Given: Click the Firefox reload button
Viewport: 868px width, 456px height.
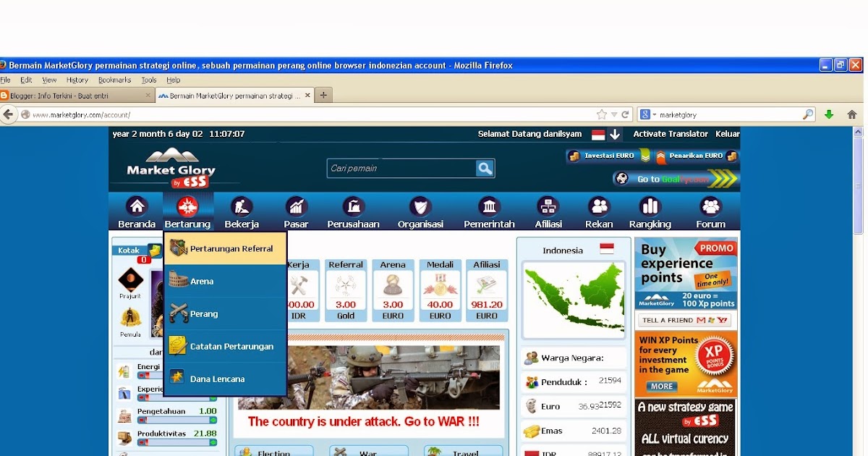Looking at the screenshot, I should point(625,114).
